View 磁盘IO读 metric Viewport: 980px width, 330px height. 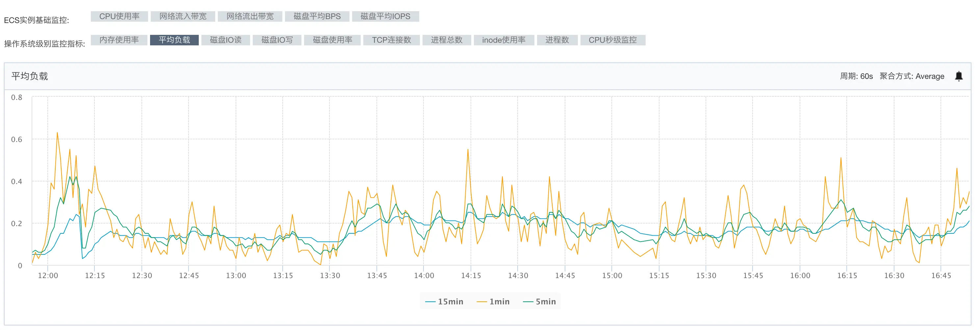[x=226, y=40]
